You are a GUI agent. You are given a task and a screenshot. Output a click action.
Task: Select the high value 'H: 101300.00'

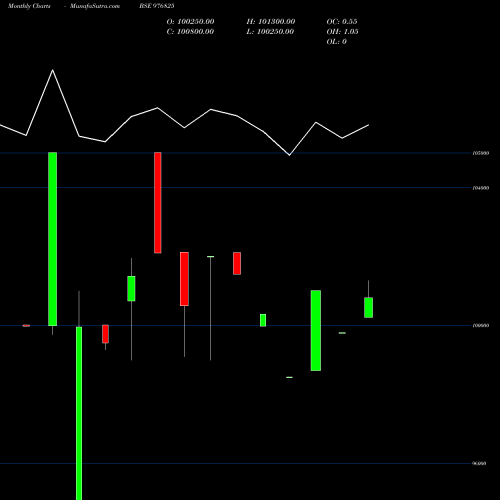pos(271,22)
